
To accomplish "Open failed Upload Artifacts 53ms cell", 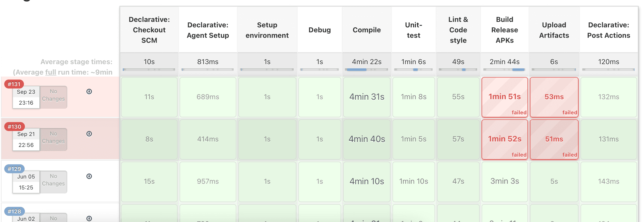I will 554,97.
